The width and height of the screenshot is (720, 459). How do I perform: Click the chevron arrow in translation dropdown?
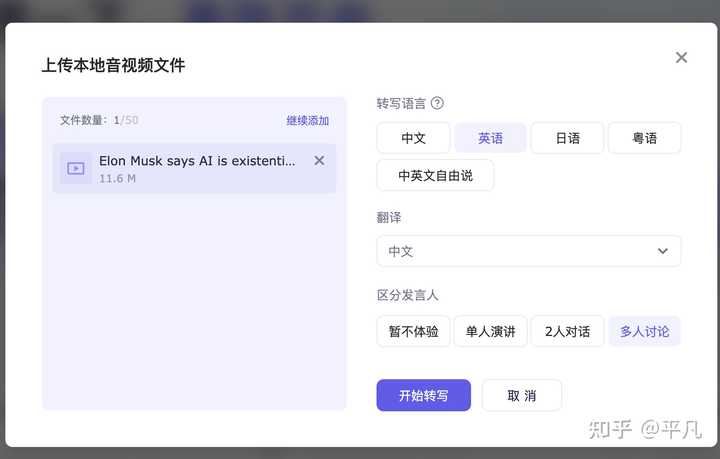click(x=662, y=251)
